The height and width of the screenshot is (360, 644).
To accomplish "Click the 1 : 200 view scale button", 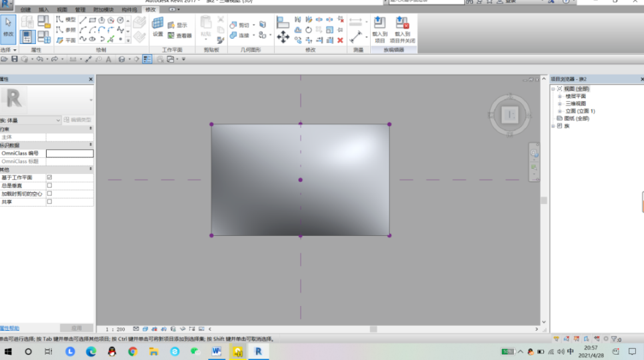I will point(116,329).
